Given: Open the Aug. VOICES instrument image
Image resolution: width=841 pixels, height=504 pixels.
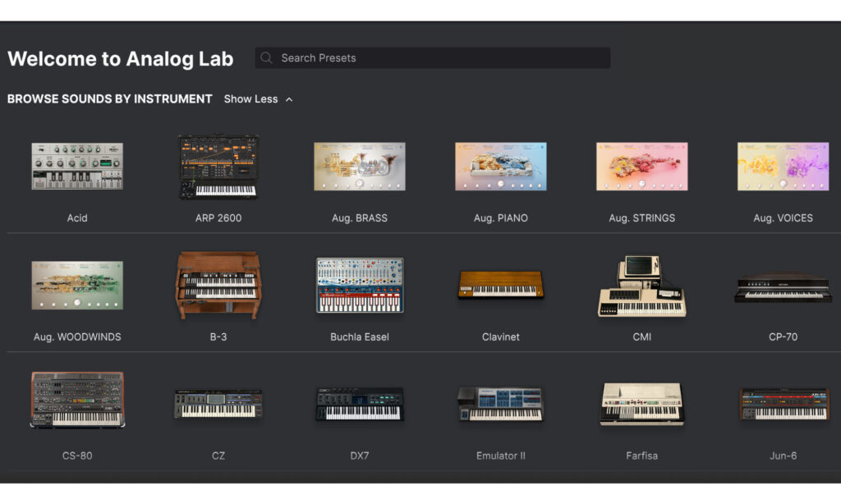Looking at the screenshot, I should point(783,166).
